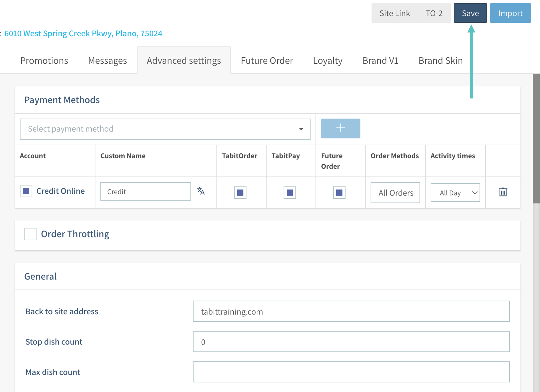Uncheck the TabitPay checkbox for Credit Online

click(x=290, y=192)
